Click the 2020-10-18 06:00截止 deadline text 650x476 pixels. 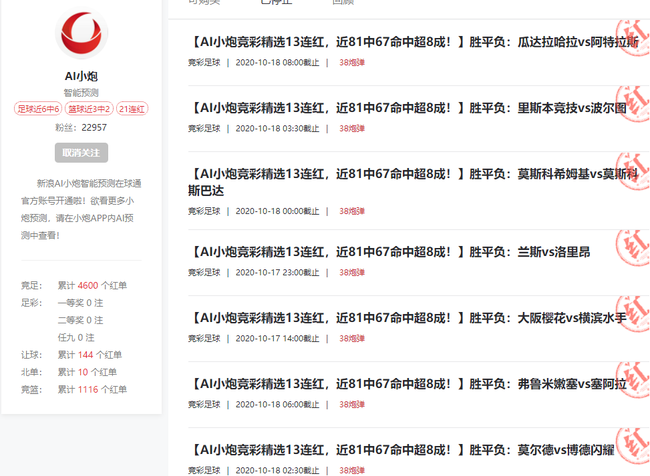[x=277, y=404]
